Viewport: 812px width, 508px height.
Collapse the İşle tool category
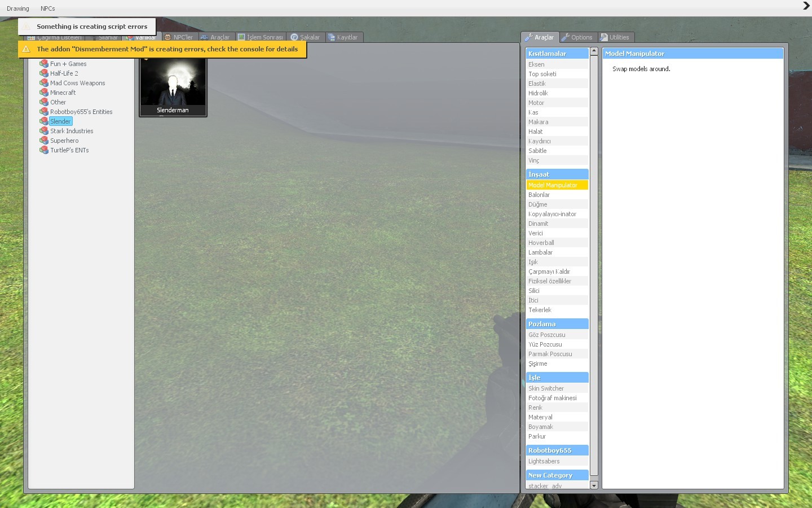coord(557,378)
